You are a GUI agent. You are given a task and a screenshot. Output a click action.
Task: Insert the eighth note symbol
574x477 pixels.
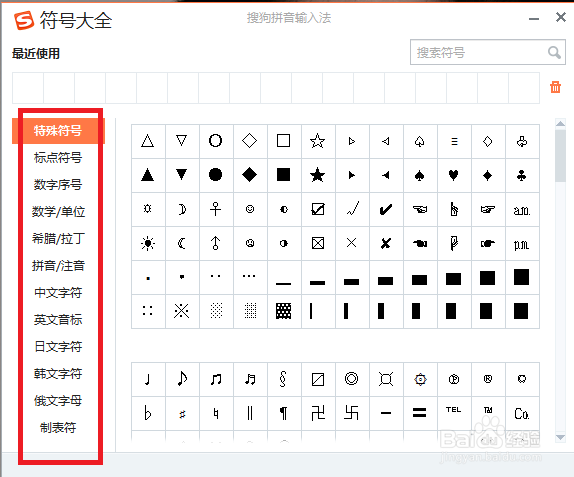click(182, 379)
